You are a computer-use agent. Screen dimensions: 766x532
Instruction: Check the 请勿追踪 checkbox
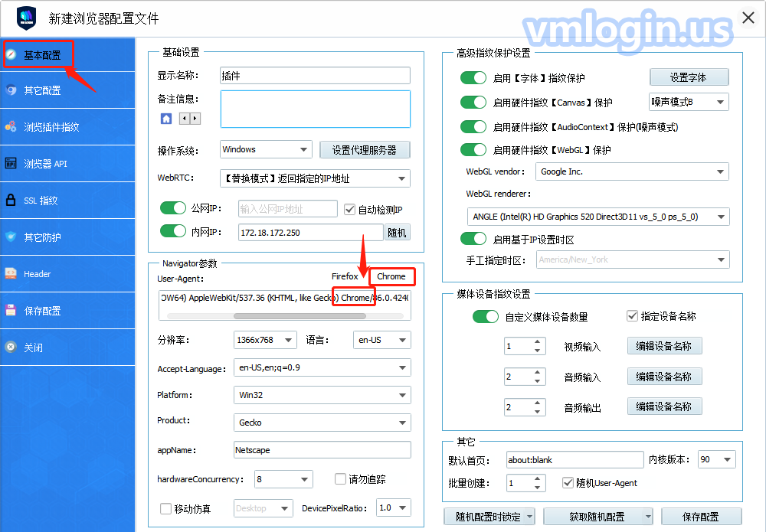341,480
